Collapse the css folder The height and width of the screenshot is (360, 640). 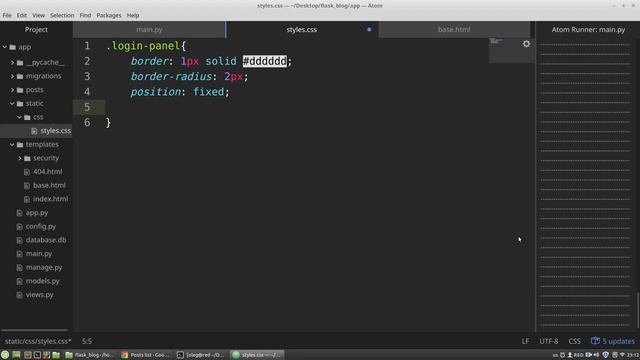click(20, 117)
